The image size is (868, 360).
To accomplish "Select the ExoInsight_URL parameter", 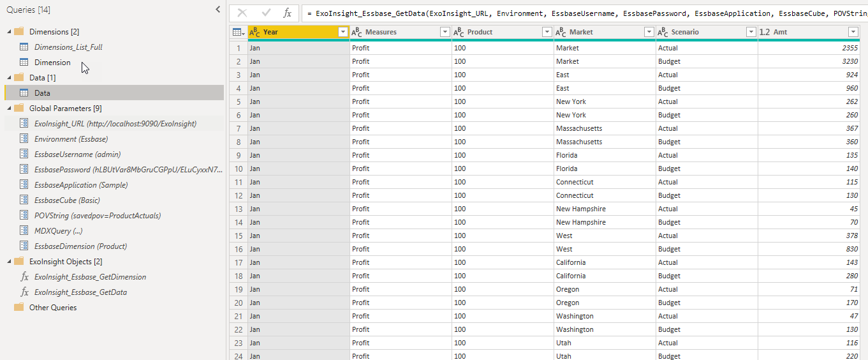I will (x=115, y=123).
